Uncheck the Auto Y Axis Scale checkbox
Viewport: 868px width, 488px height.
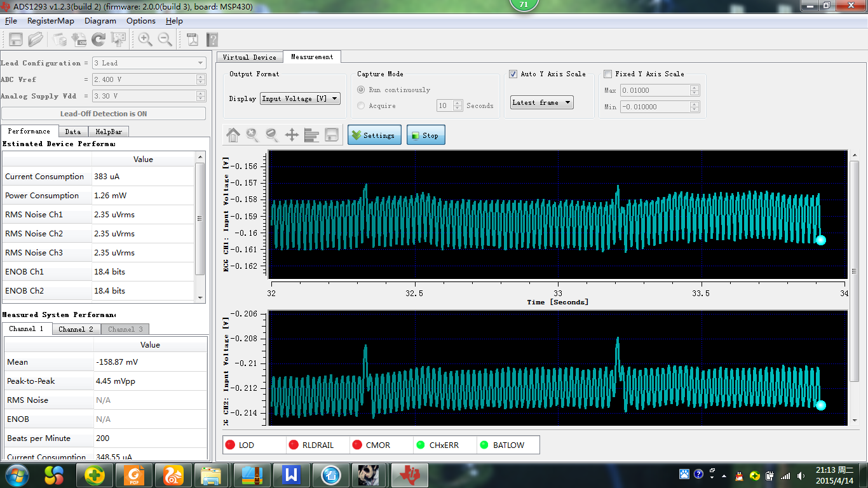[513, 74]
